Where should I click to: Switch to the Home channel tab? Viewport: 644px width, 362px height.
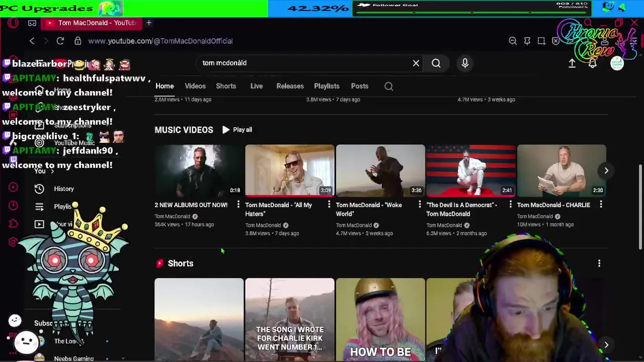tap(165, 86)
